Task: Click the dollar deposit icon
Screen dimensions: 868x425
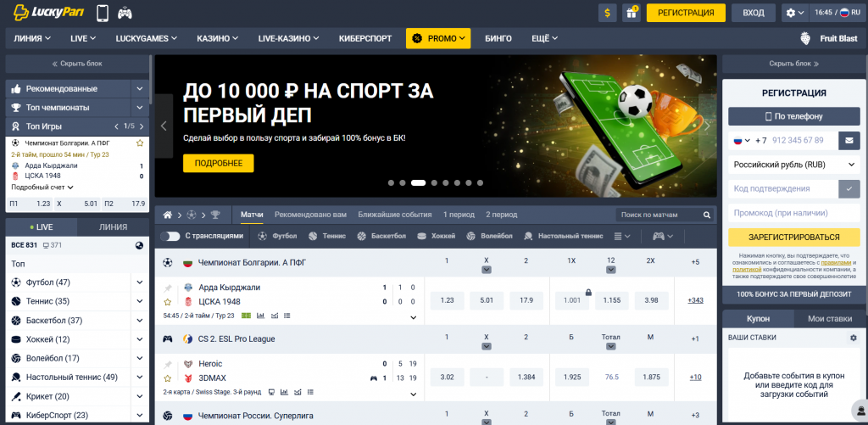Action: 607,13
